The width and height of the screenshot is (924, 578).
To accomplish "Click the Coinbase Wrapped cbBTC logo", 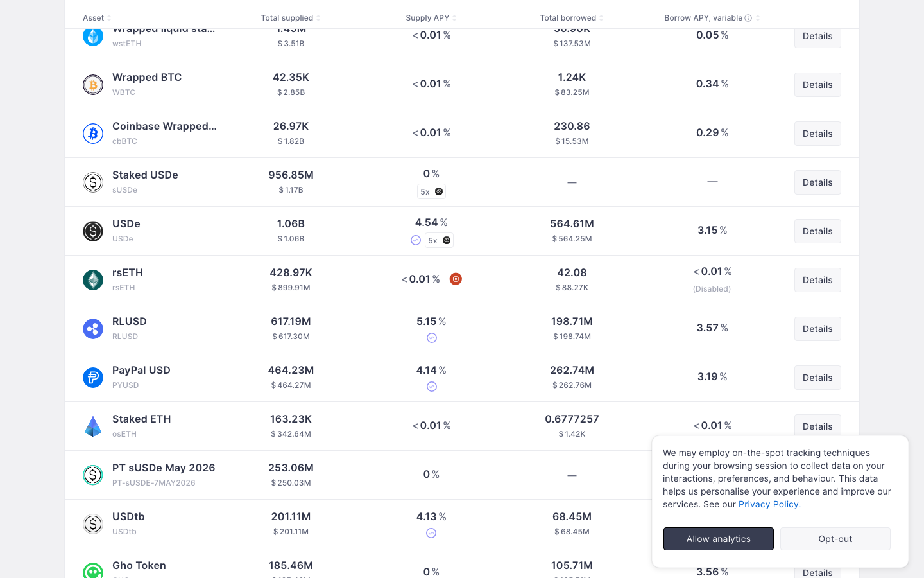I will click(93, 133).
